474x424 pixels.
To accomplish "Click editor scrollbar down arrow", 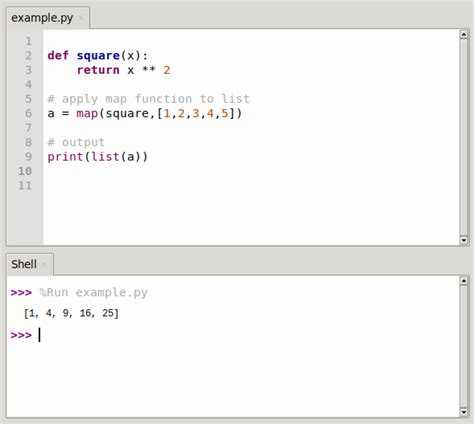I will coord(464,240).
